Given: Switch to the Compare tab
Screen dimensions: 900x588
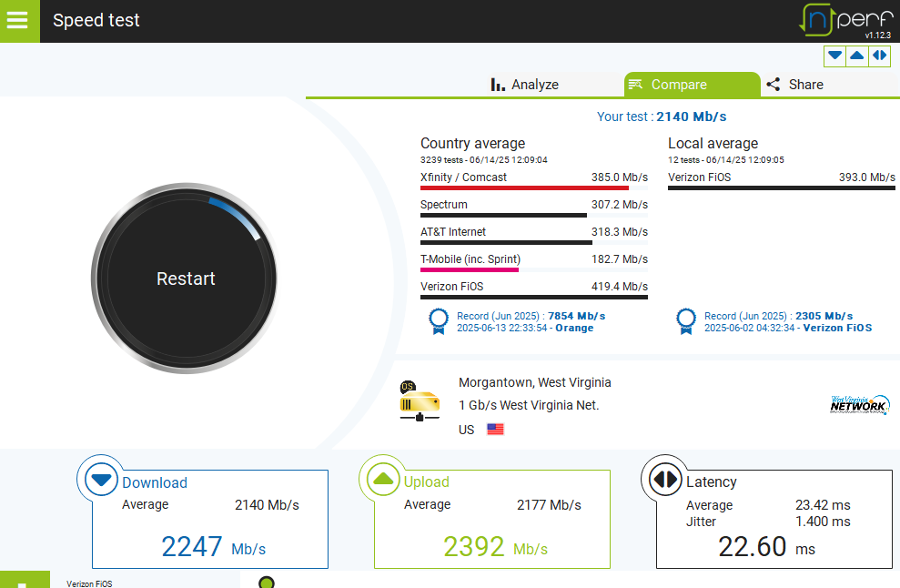Looking at the screenshot, I should point(692,85).
